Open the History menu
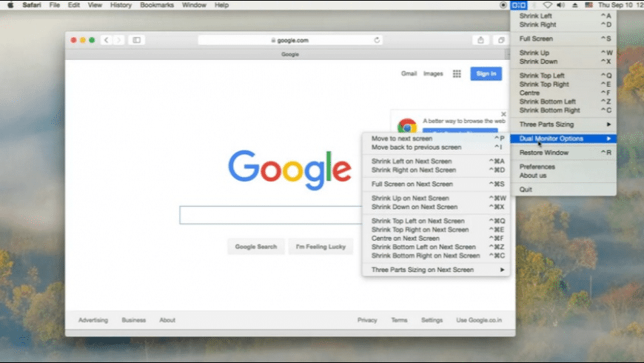644x363 pixels. 121,5
